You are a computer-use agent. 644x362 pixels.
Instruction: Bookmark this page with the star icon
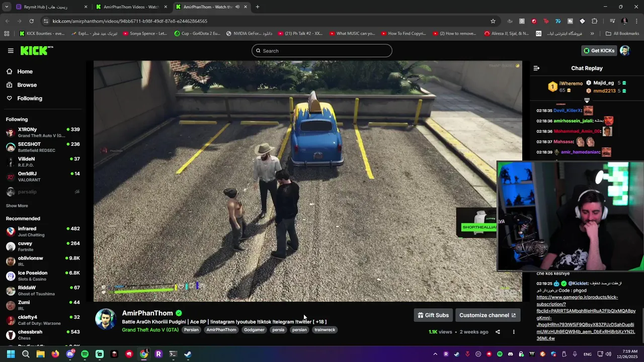click(493, 21)
